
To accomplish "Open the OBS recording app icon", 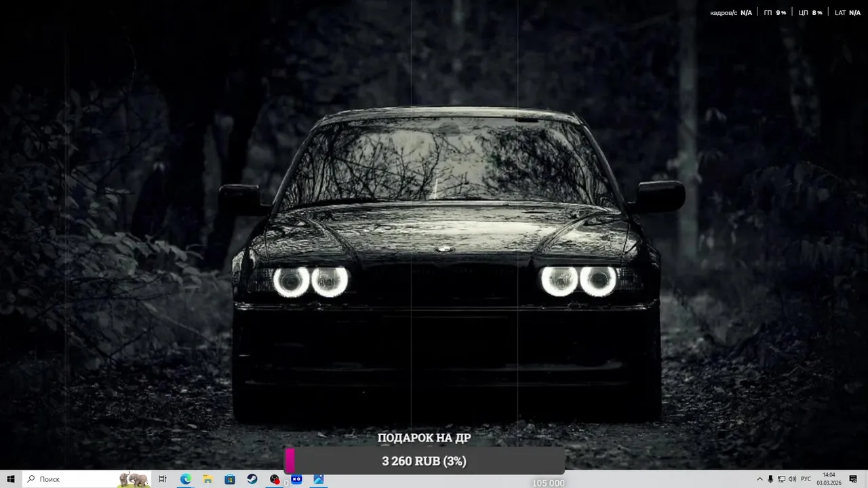I will point(274,479).
